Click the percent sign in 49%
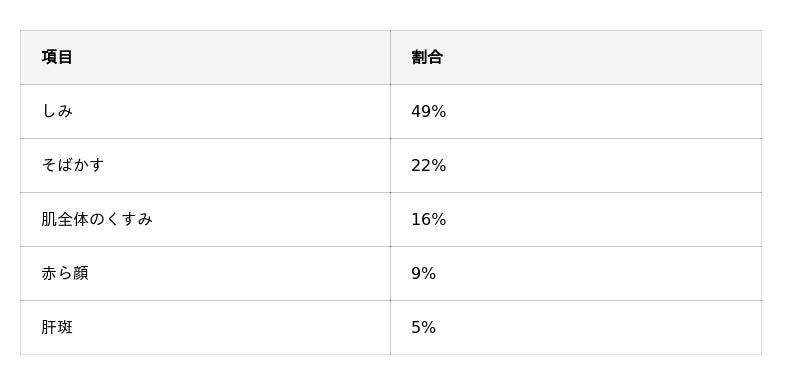 [x=439, y=111]
